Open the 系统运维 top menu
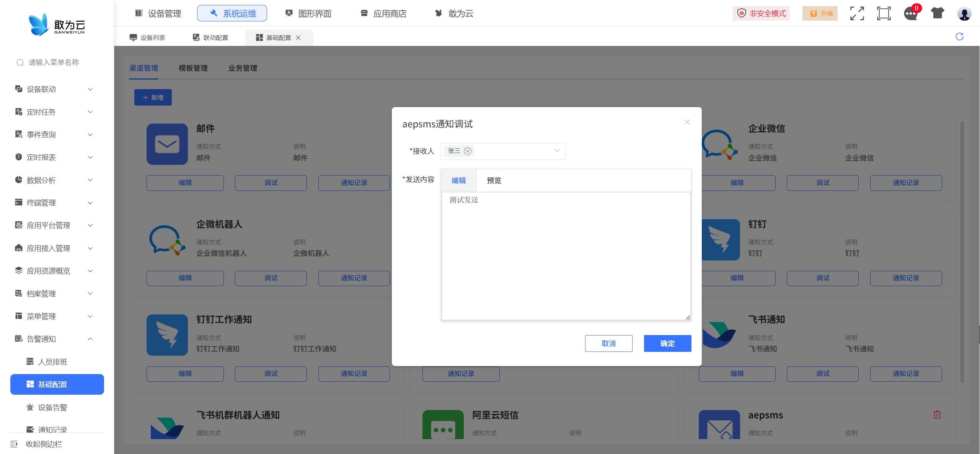Image resolution: width=980 pixels, height=454 pixels. (232, 13)
